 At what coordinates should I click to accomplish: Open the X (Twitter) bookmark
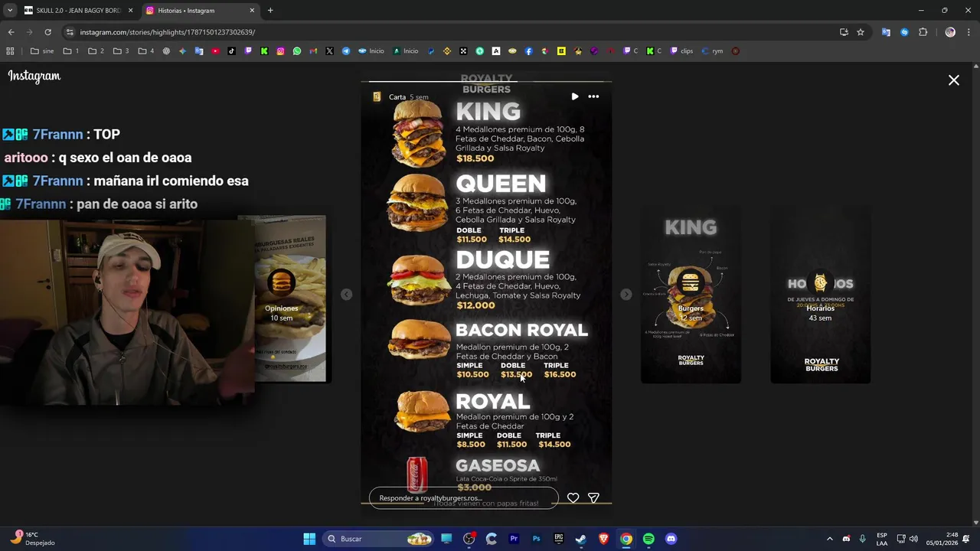329,51
